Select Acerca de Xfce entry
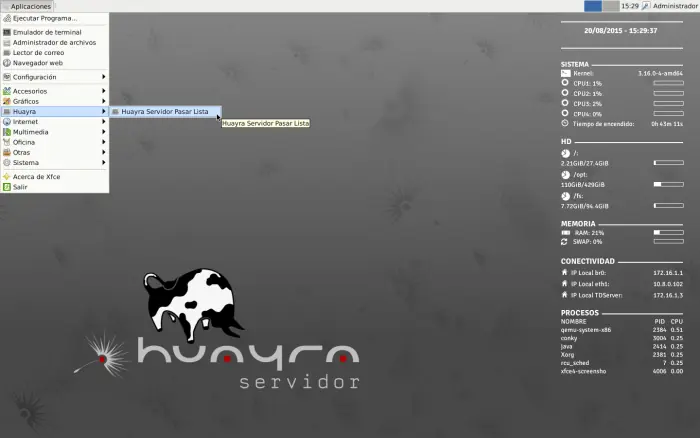The width and height of the screenshot is (700, 438). coord(54,176)
